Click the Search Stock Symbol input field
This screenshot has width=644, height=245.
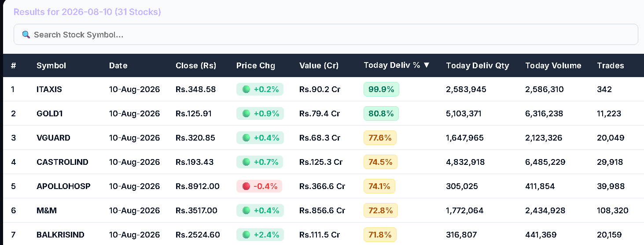coord(326,34)
